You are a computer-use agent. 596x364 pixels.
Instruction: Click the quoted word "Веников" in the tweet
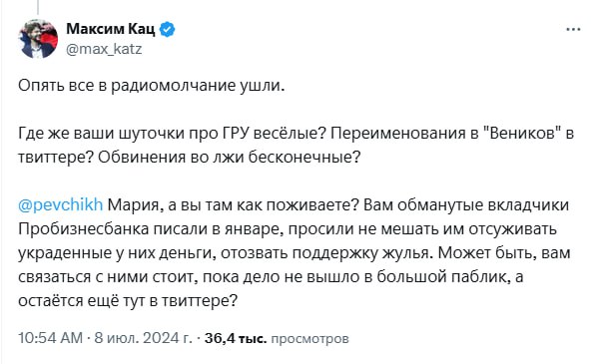pos(522,134)
